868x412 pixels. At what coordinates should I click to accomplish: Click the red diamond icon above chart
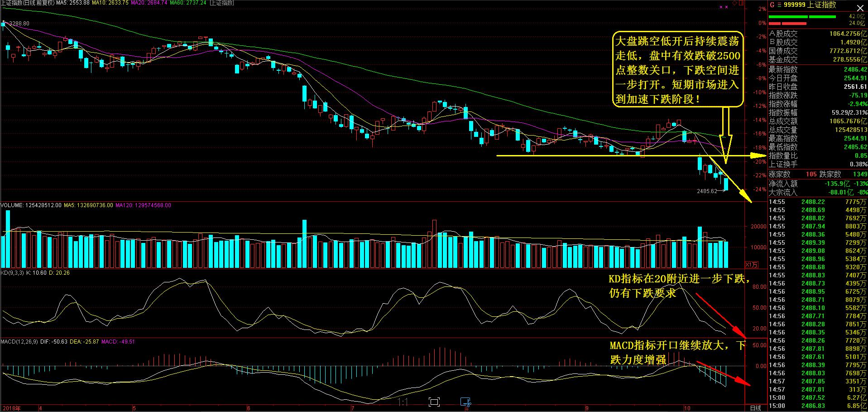tap(734, 3)
